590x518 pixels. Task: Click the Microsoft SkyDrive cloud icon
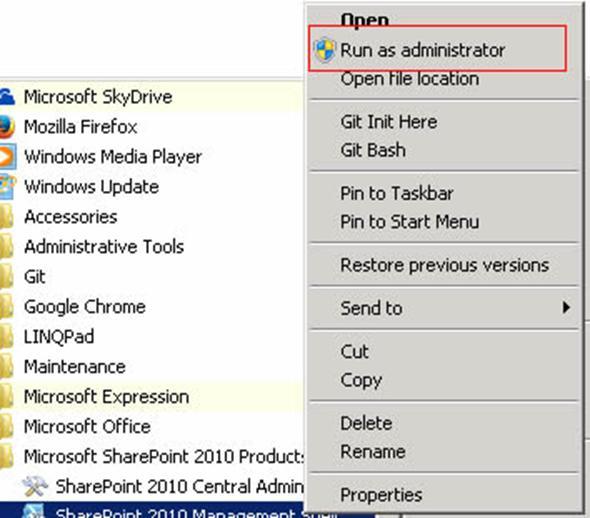(x=7, y=97)
